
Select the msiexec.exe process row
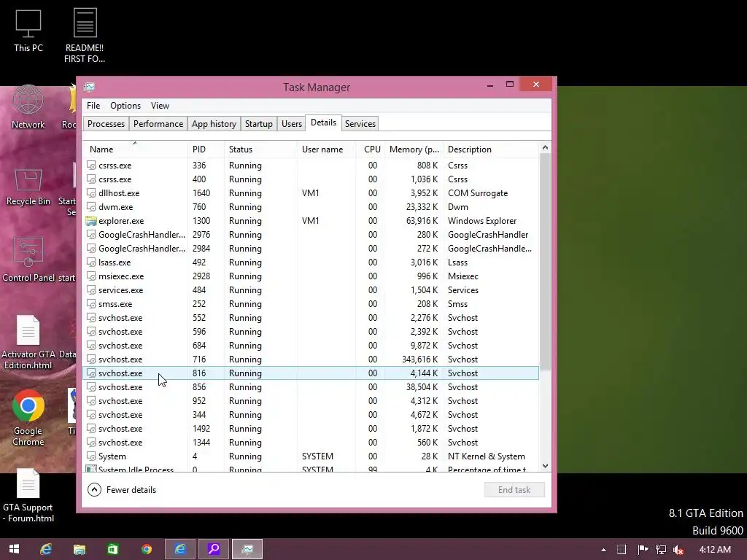pyautogui.click(x=311, y=276)
